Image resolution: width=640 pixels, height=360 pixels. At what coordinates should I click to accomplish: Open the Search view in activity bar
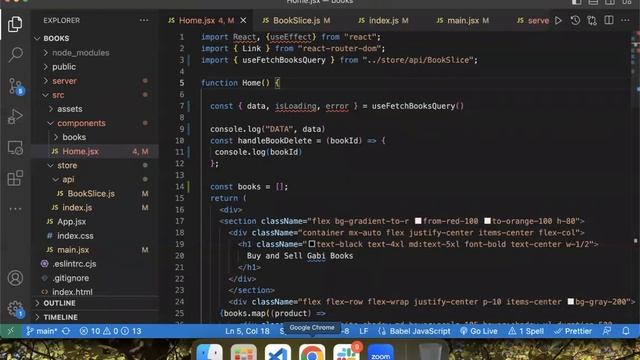(15, 54)
